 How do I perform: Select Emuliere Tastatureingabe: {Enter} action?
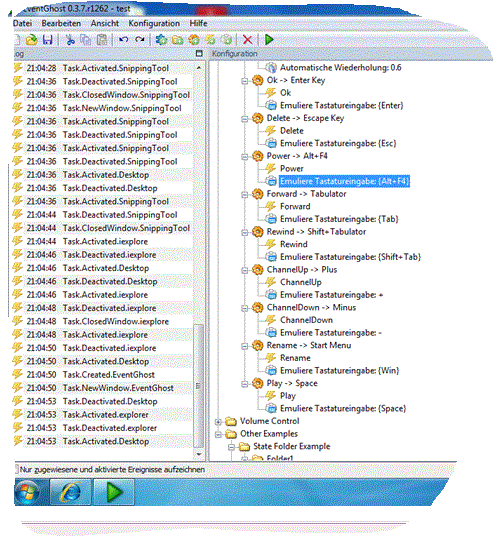click(x=341, y=105)
